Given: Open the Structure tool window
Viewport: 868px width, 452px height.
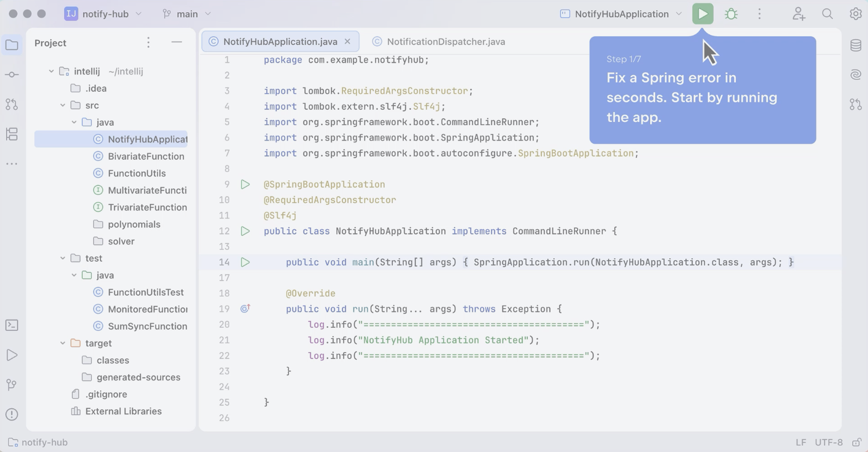Looking at the screenshot, I should click(x=12, y=134).
